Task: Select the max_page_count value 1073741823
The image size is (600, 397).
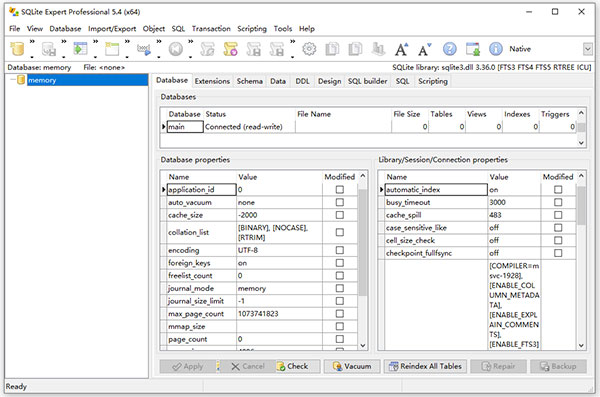Action: pos(258,314)
